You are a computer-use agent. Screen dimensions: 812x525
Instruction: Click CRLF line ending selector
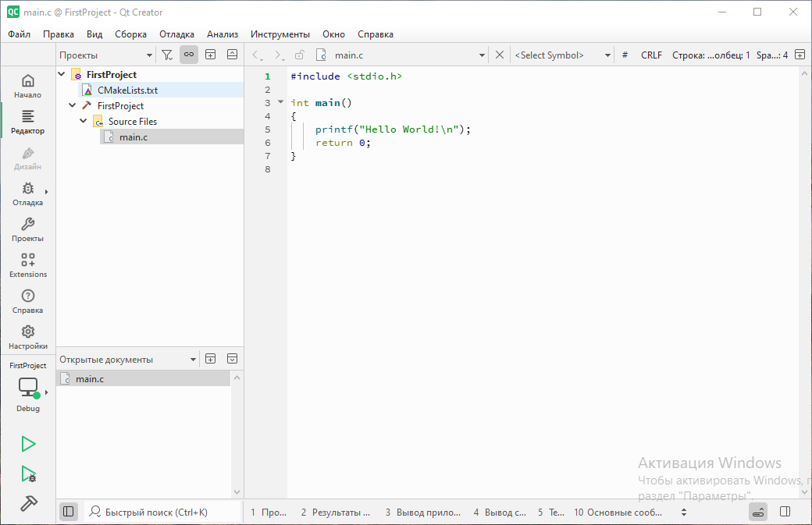pos(651,55)
